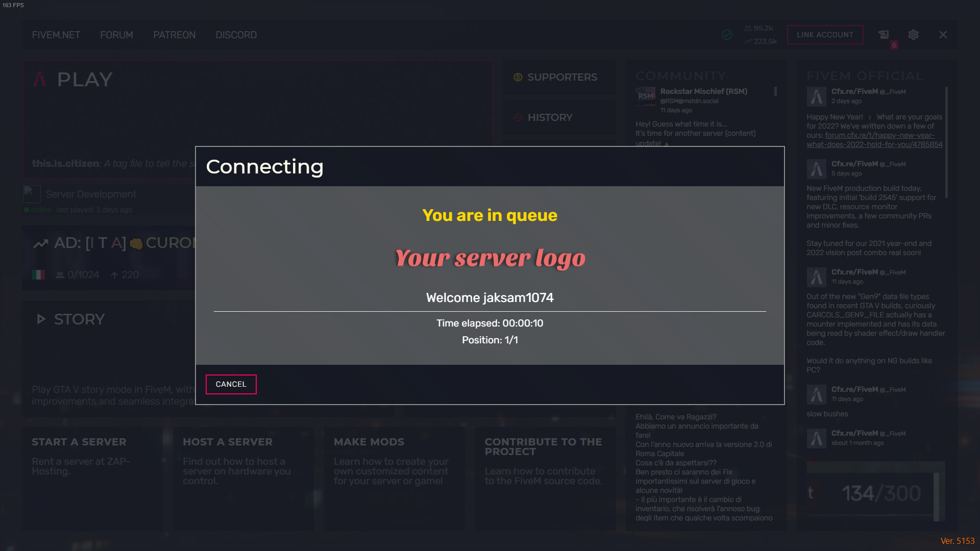This screenshot has width=980, height=551.
Task: Click the LINK ACCOUNT button
Action: [x=825, y=35]
